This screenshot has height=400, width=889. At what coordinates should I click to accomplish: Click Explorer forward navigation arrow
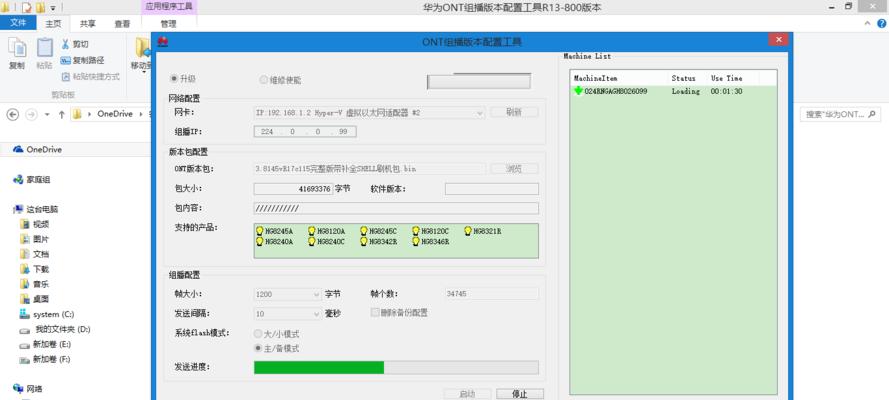coord(31,114)
